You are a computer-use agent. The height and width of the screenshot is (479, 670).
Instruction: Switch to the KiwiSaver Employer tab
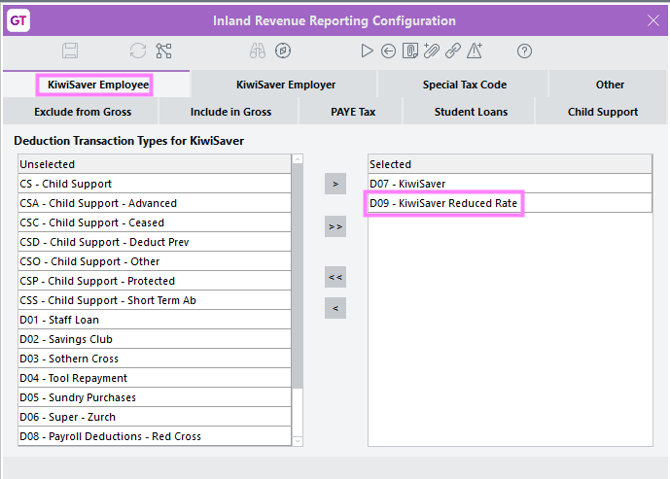pyautogui.click(x=285, y=85)
